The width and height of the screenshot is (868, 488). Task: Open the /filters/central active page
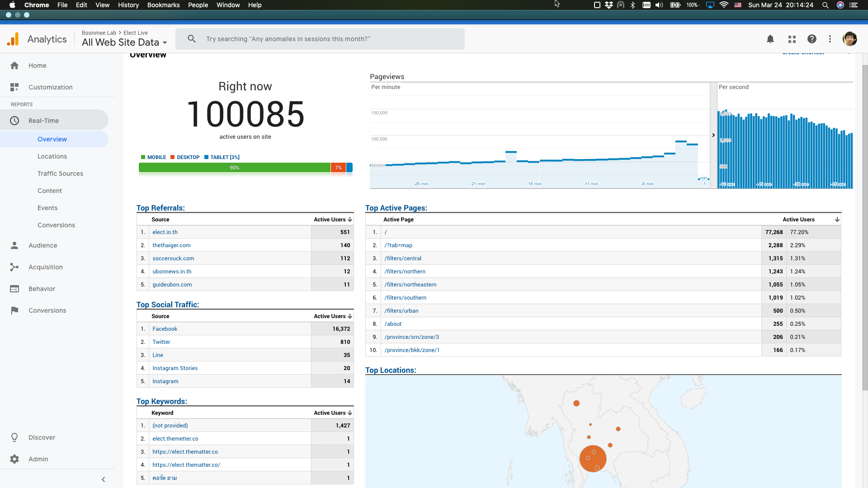point(403,258)
